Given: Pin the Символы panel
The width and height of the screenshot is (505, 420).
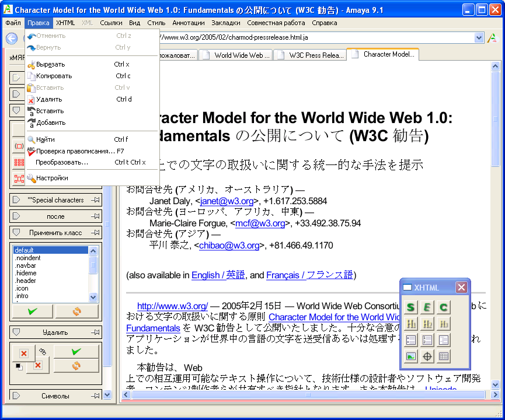Looking at the screenshot, I should (x=96, y=396).
